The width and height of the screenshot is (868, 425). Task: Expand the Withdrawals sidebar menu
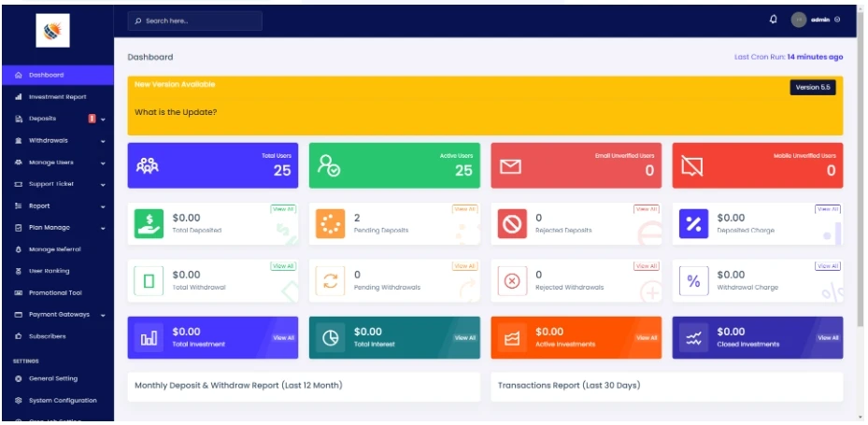click(x=58, y=140)
